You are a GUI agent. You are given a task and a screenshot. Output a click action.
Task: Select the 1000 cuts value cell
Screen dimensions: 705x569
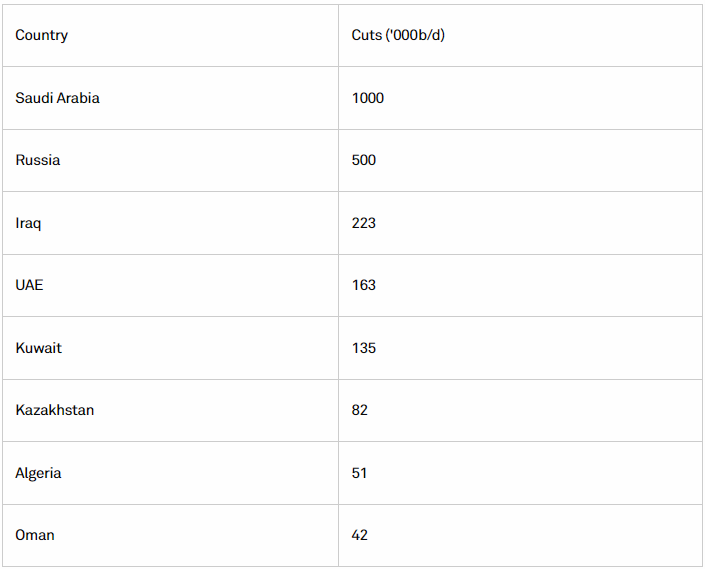(520, 98)
